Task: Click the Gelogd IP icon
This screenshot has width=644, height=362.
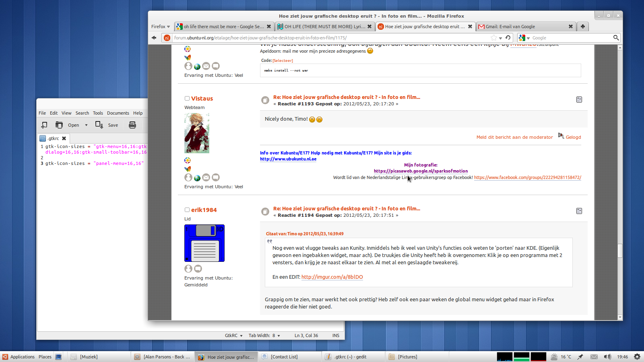Action: point(561,136)
